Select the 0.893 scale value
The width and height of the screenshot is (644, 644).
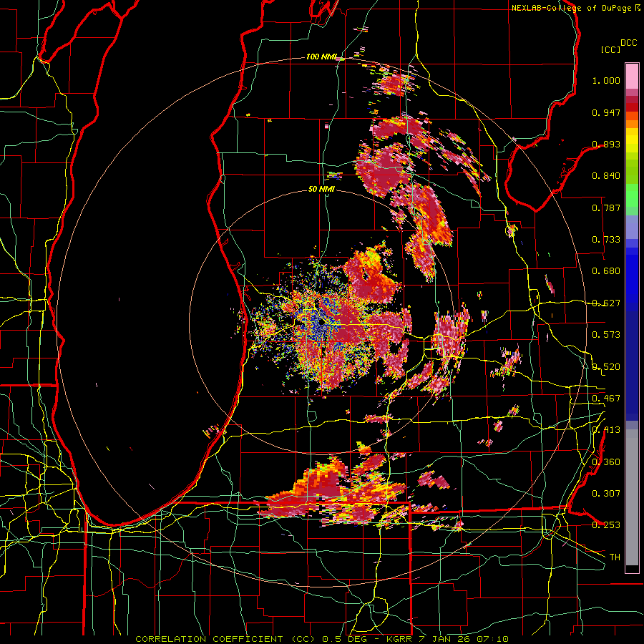tap(606, 144)
